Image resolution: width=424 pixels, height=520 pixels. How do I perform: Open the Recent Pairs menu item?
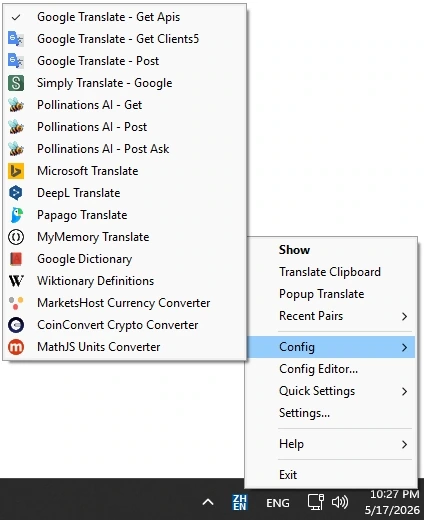331,316
